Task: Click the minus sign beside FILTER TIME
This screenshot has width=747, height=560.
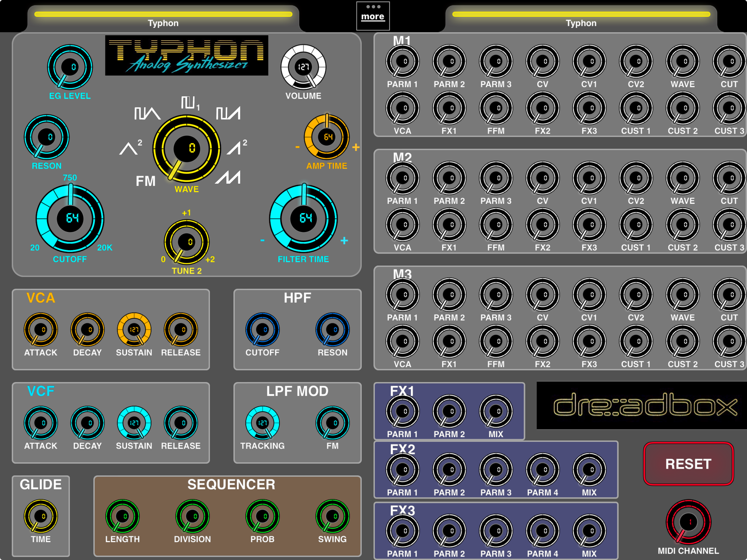Action: 262,240
